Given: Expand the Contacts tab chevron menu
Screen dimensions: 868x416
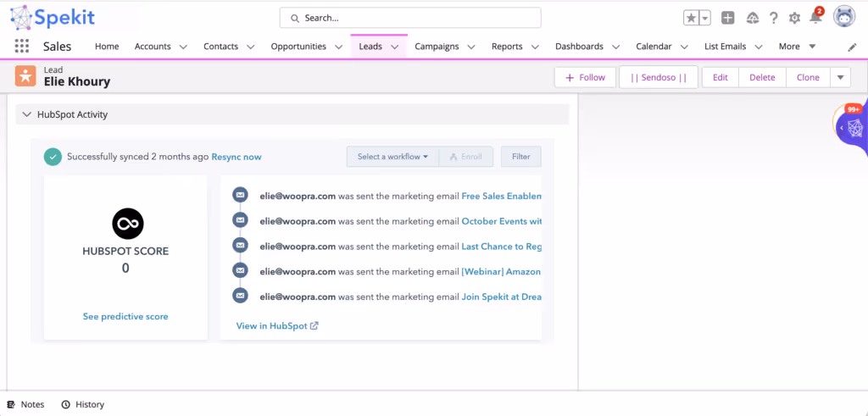Looking at the screenshot, I should point(251,47).
